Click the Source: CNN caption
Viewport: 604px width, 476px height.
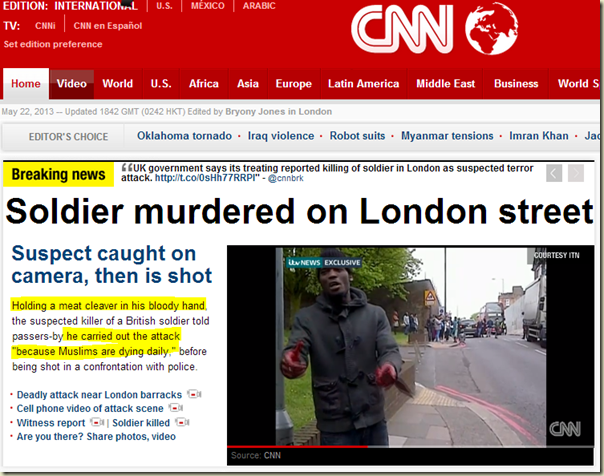[256, 455]
